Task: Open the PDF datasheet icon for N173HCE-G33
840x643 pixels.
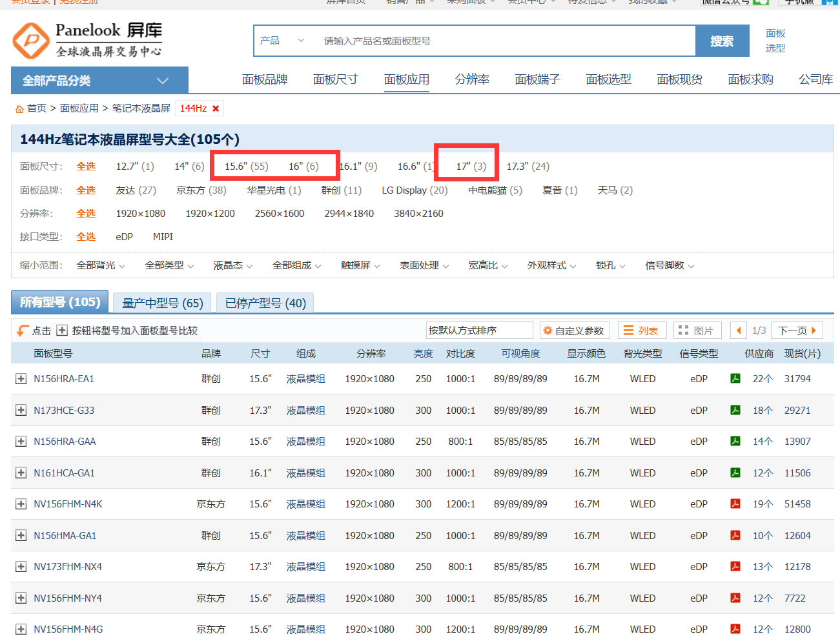Action: click(735, 410)
